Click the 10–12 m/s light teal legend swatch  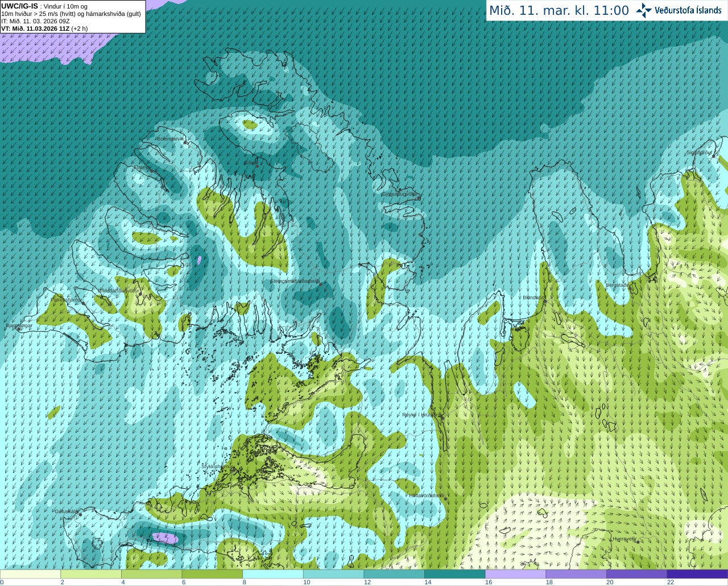pos(333,574)
